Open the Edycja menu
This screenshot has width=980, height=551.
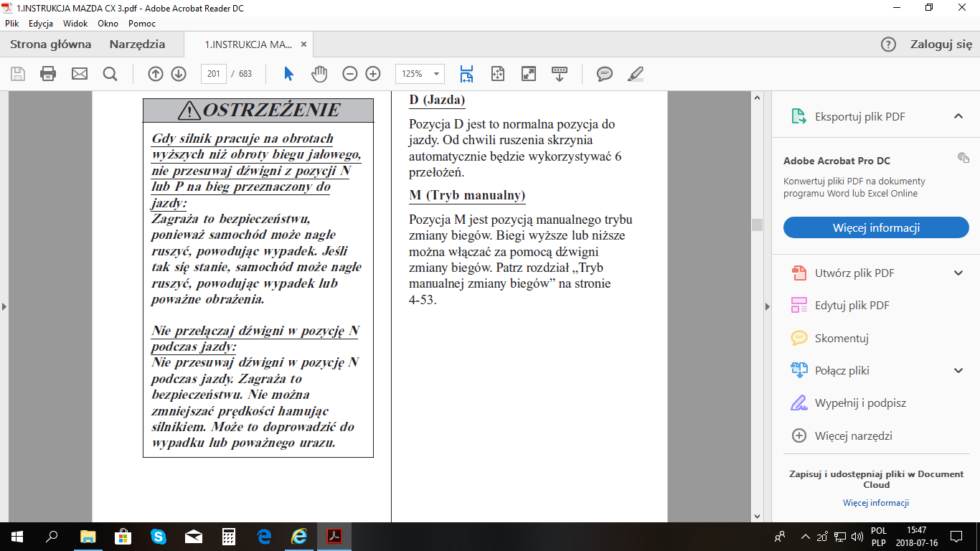pyautogui.click(x=41, y=24)
